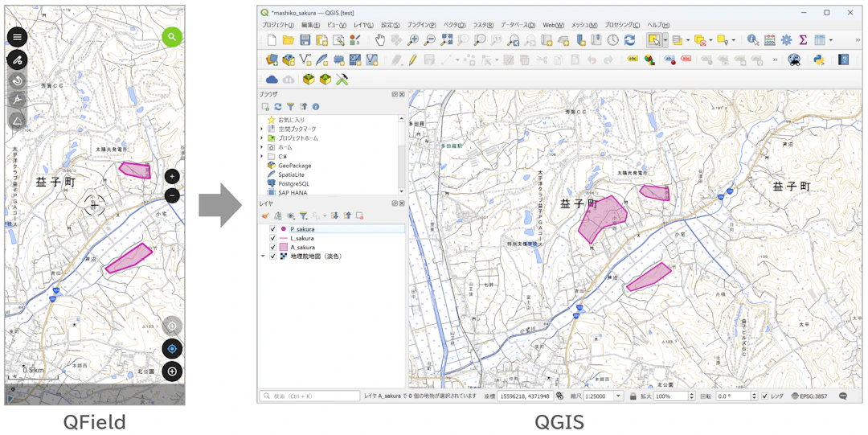Open the ベクタ(O) menu
Screen dimensions: 868x435
click(454, 25)
